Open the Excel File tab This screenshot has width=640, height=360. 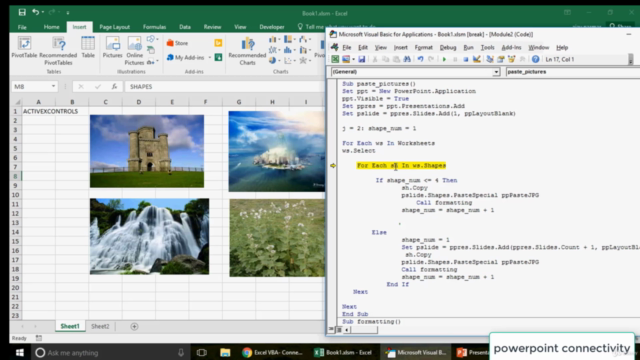click(x=22, y=27)
